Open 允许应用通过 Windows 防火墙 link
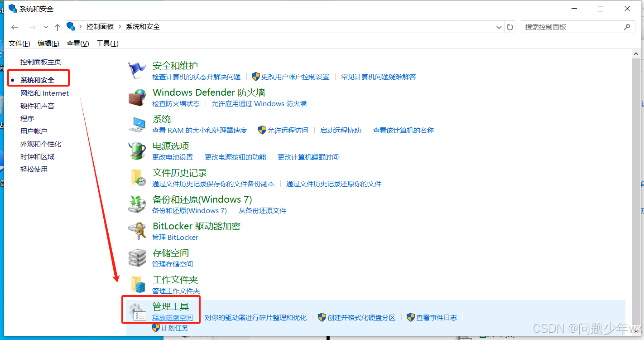The image size is (644, 340). [259, 104]
